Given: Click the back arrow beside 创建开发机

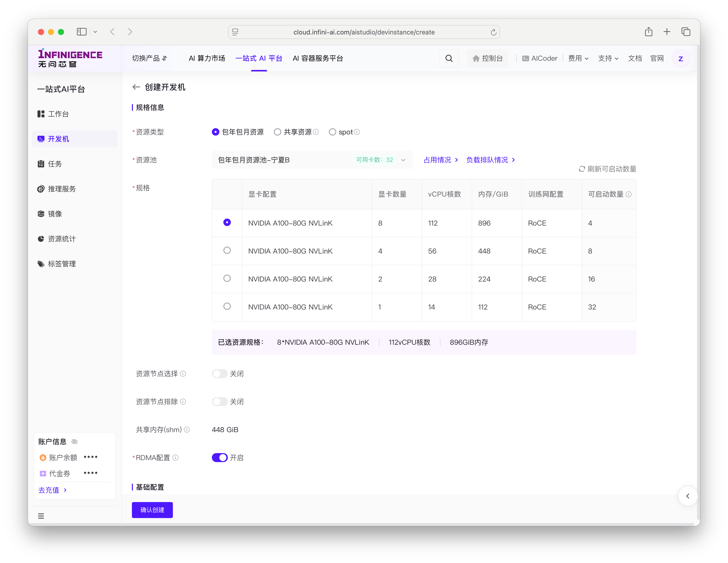Looking at the screenshot, I should pos(136,87).
